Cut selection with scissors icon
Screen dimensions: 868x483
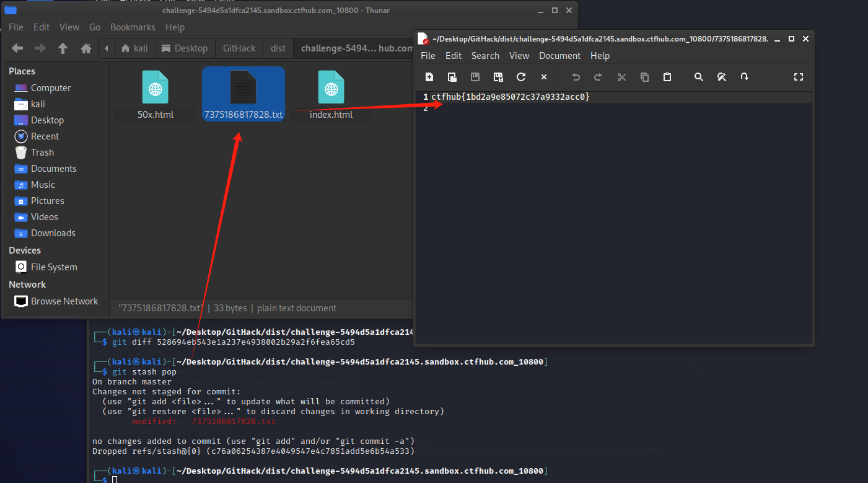tap(621, 77)
